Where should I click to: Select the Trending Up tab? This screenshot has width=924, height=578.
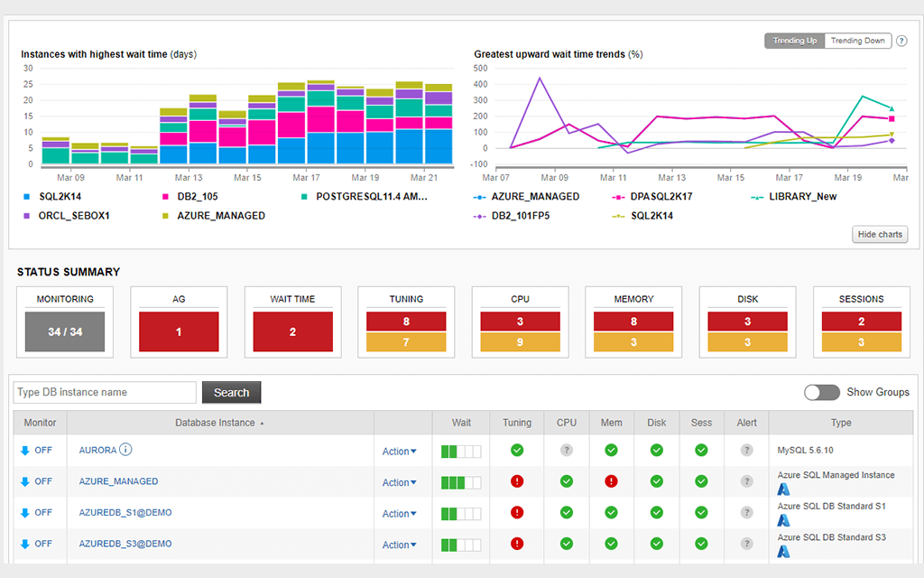click(x=794, y=40)
